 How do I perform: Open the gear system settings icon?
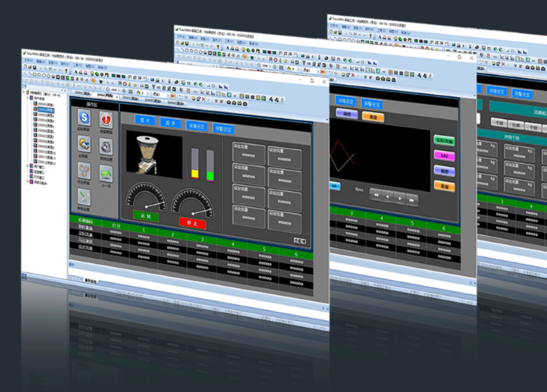106,147
